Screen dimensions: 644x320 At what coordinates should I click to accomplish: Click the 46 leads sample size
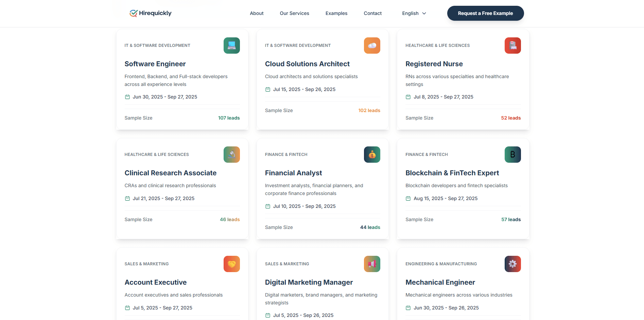(x=230, y=219)
